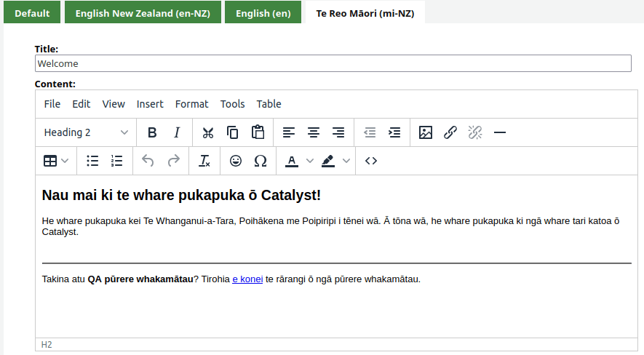Apply the text color button
The image size is (644, 355).
click(292, 161)
